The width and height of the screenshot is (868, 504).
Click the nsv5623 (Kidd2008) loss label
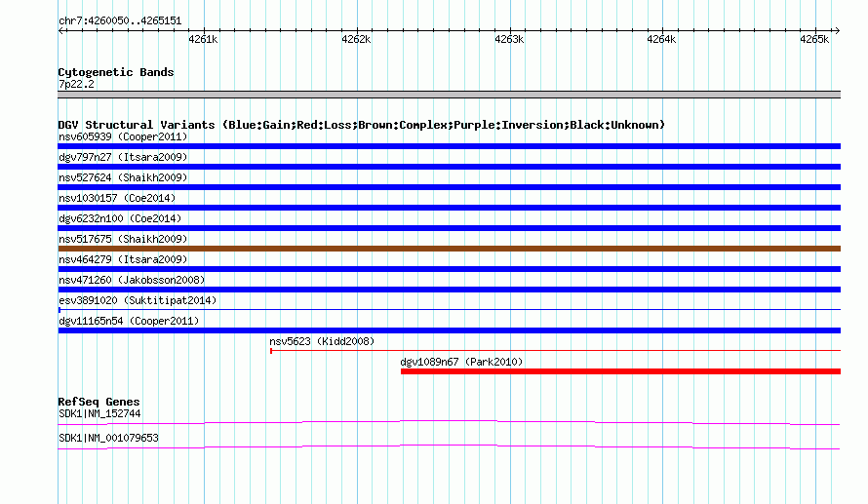tap(322, 341)
